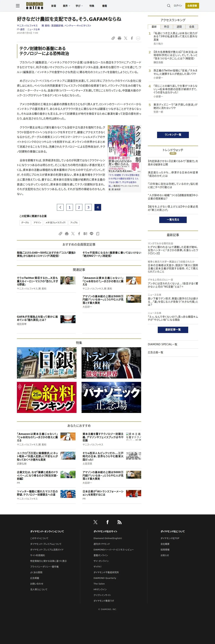Open the トランプ復権 feature banner

(x=111, y=363)
